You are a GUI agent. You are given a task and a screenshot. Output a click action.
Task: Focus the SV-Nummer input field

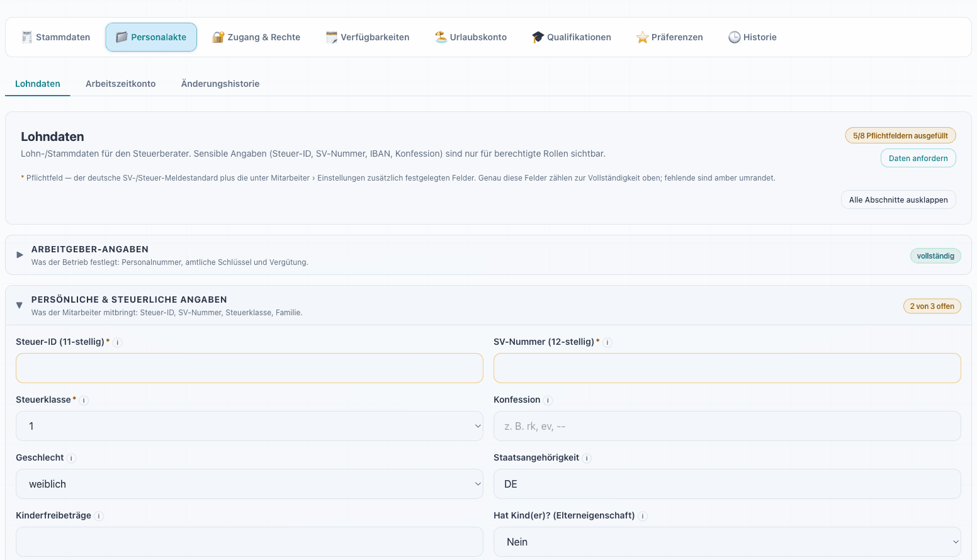tap(727, 368)
